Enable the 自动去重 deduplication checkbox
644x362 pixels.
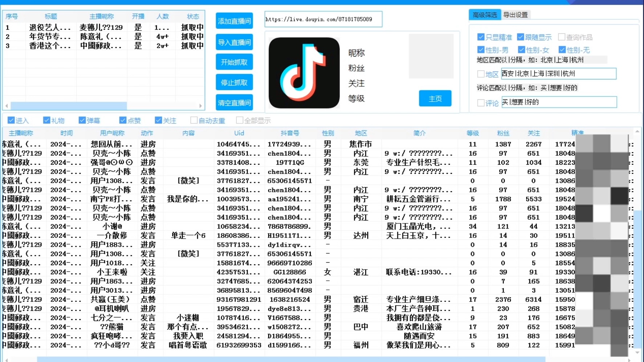[x=194, y=120]
